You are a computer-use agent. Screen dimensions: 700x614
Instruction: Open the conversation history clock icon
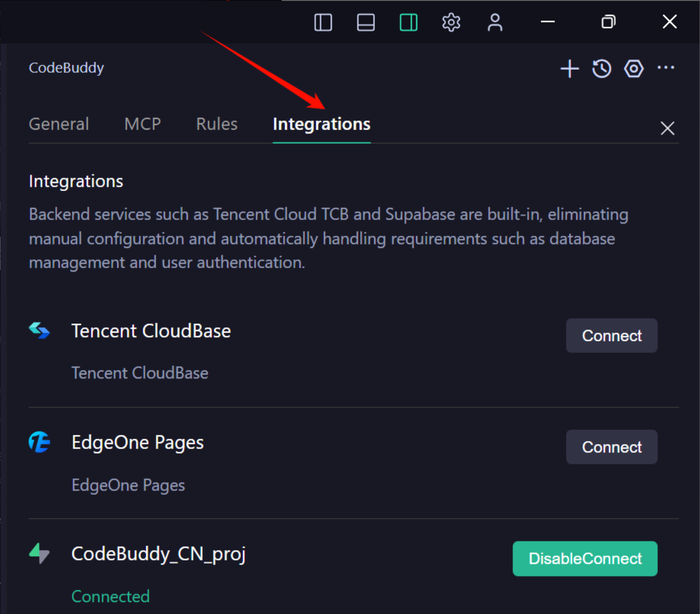tap(601, 69)
